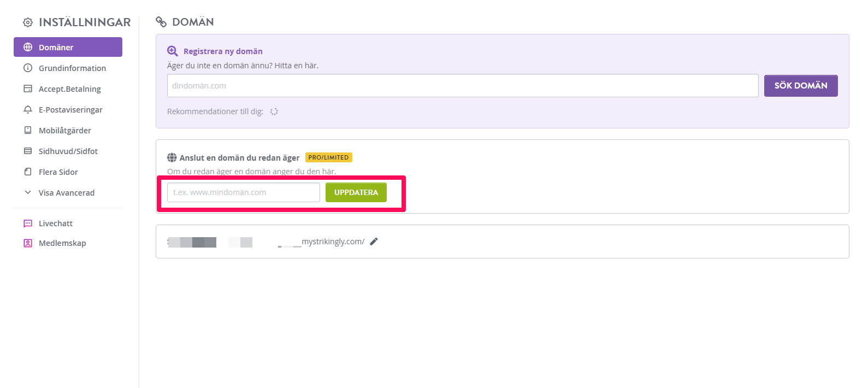The image size is (868, 388).
Task: Click the mystrikingly.com/ address text
Action: coord(333,242)
